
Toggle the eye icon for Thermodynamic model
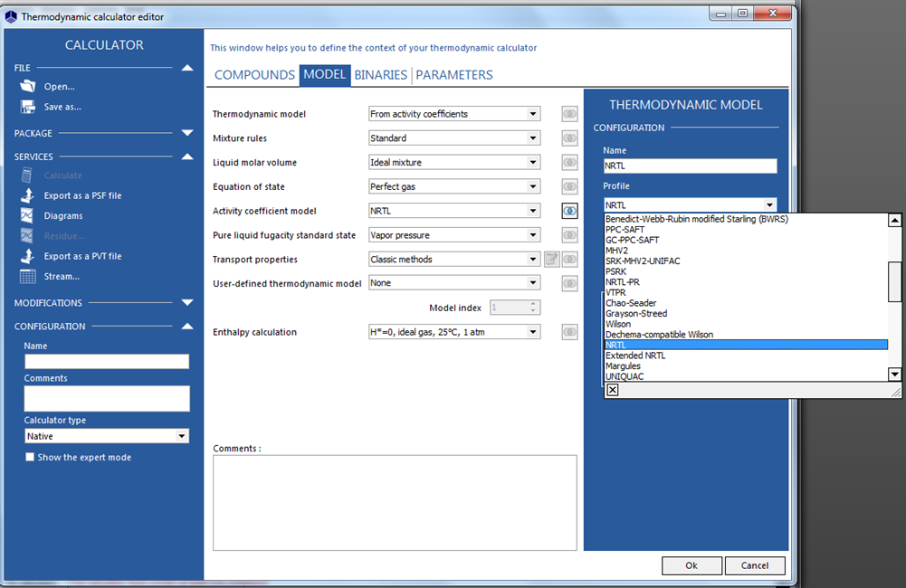[569, 114]
